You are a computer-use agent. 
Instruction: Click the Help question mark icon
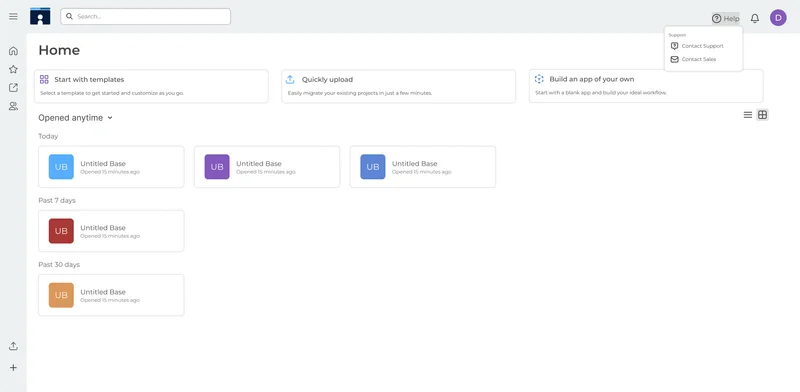[x=717, y=19]
